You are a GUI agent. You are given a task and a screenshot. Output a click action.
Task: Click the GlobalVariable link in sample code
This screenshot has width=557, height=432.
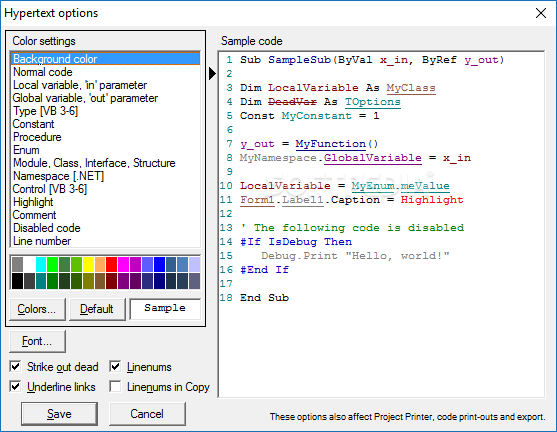click(x=373, y=158)
